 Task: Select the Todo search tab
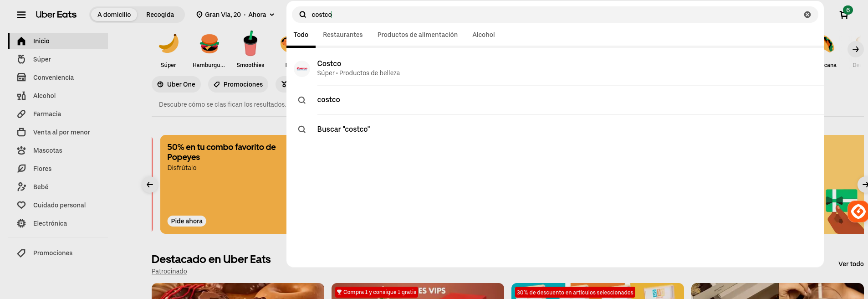pos(301,35)
